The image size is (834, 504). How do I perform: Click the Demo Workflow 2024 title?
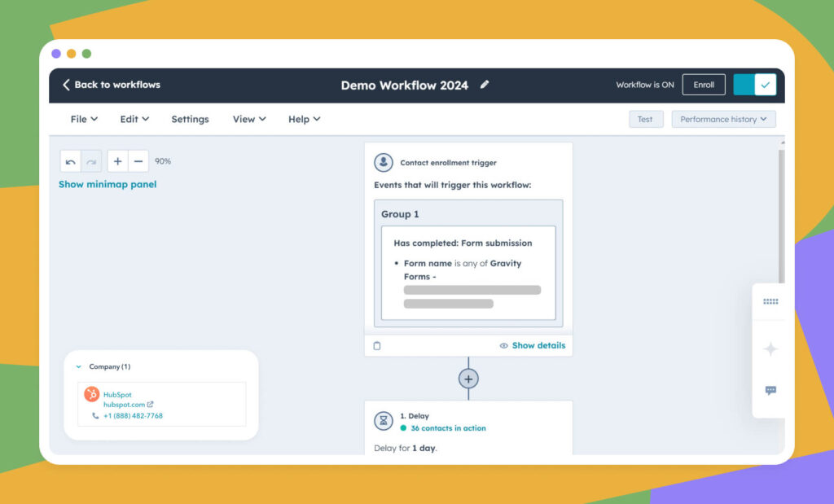coord(404,85)
